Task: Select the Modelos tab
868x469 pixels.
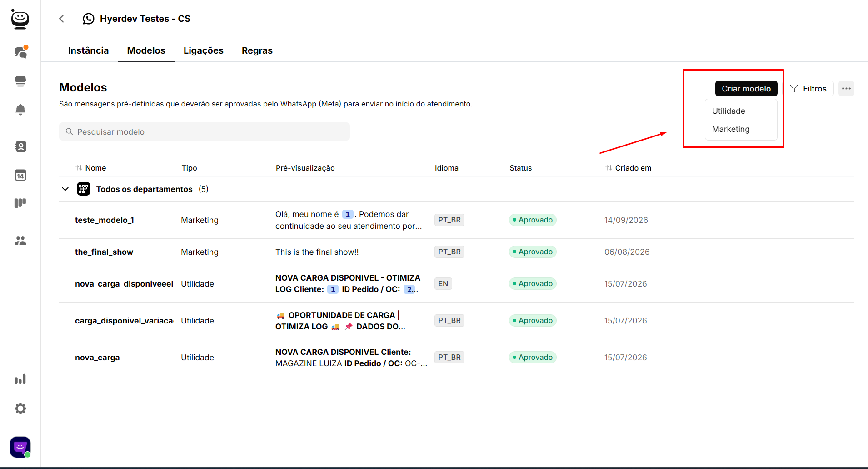Action: coord(146,50)
